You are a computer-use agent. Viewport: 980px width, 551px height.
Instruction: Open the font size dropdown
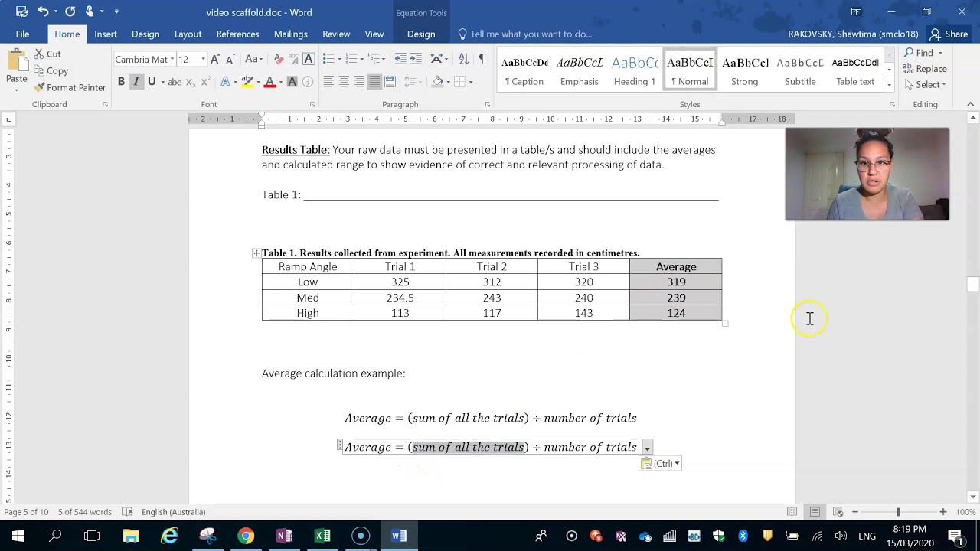203,60
